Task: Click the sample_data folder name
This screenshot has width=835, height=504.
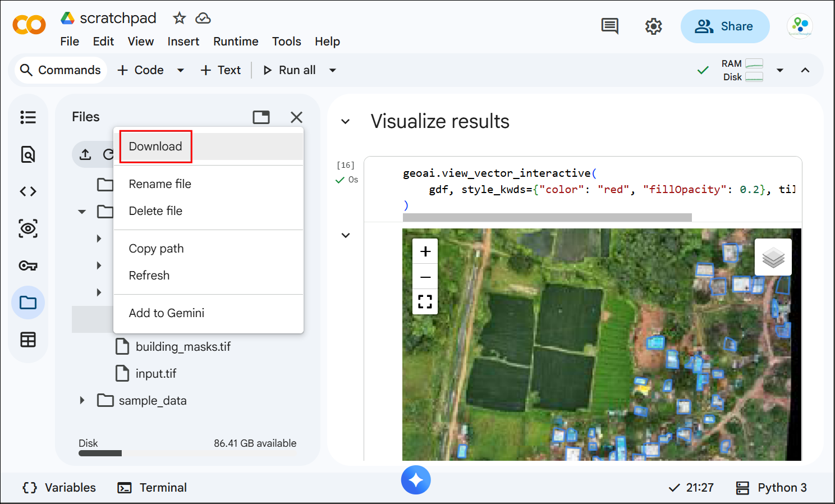Action: click(153, 401)
